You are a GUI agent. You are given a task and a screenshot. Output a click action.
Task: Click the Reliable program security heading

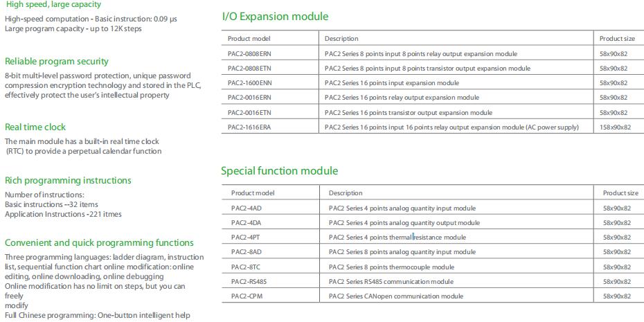[57, 62]
